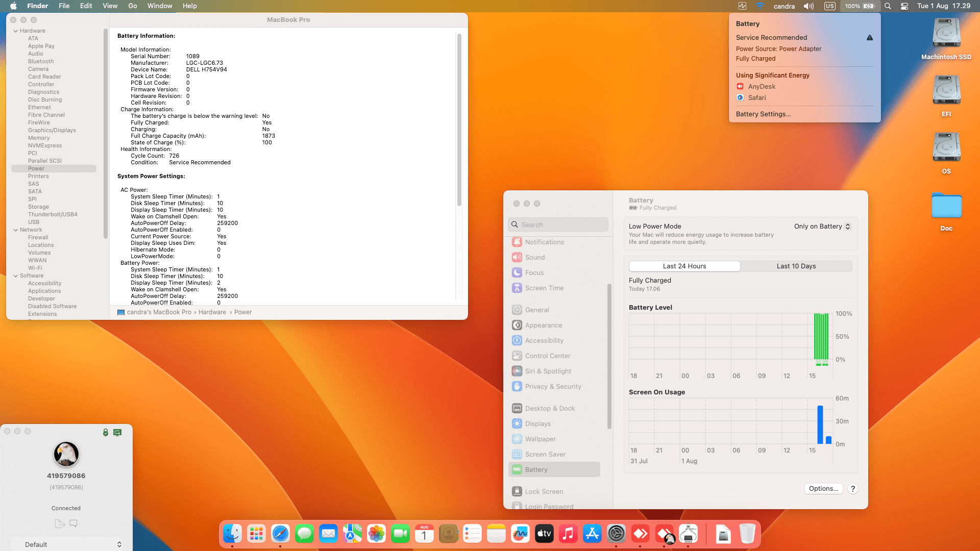Collapse the Hardware tree section

16,31
